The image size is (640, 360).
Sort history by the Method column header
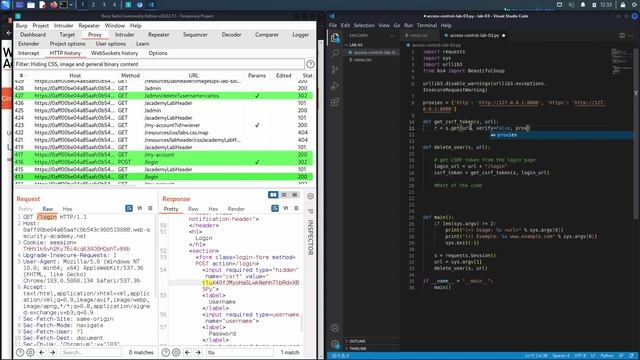point(130,76)
